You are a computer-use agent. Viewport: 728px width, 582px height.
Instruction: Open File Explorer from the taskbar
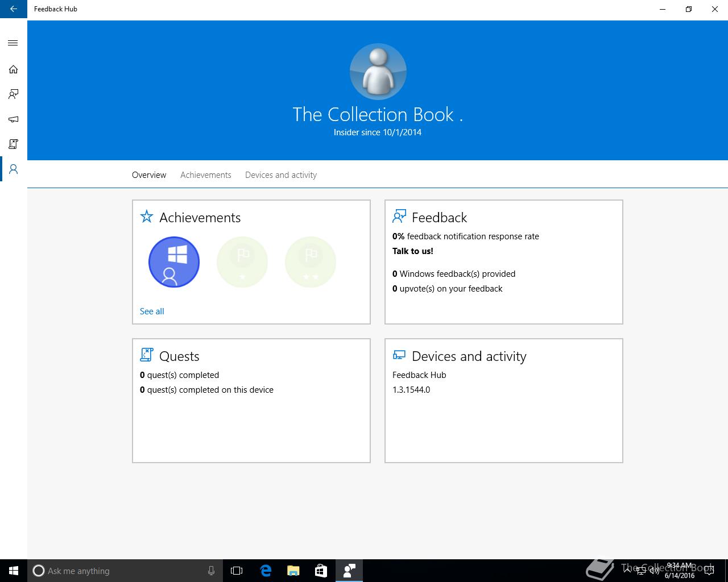point(293,571)
